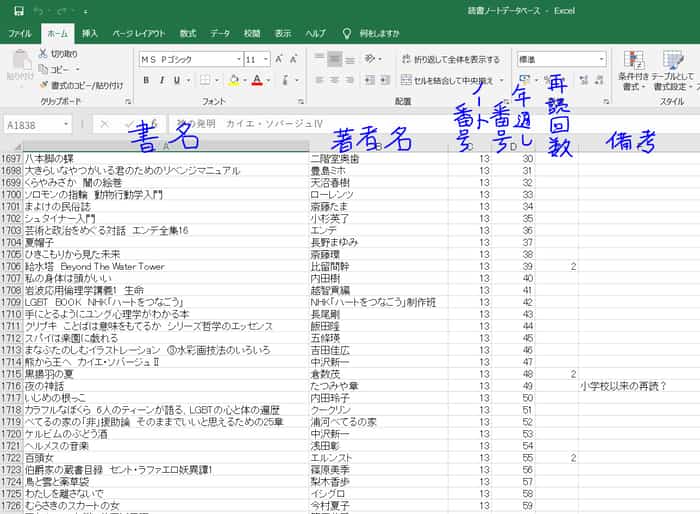This screenshot has width=700, height=514.
Task: Open Font group dialog launcher
Action: (301, 102)
